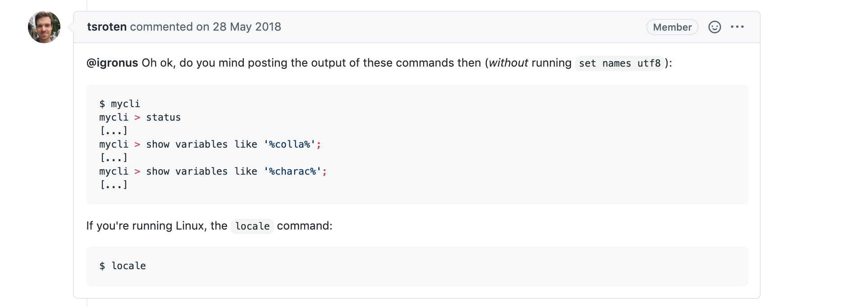
Task: Click the '$ mycli' line in code block
Action: (120, 104)
